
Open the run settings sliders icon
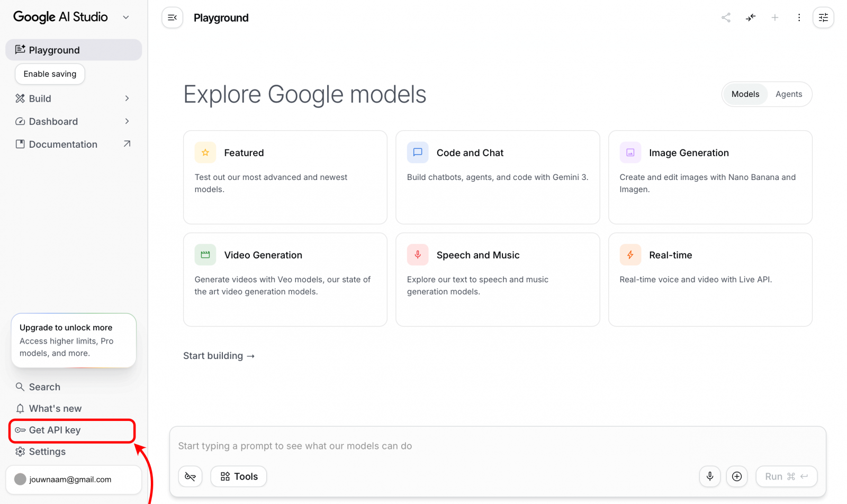click(x=823, y=17)
